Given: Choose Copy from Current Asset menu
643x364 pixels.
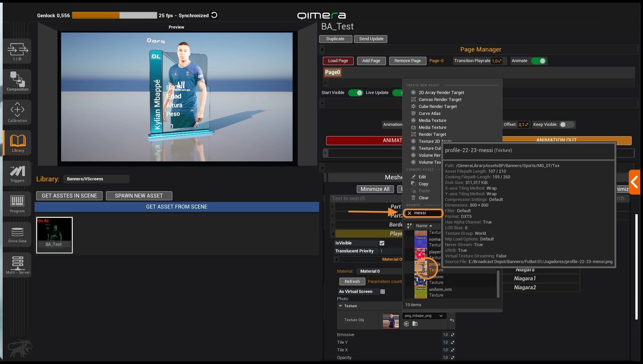Looking at the screenshot, I should click(423, 184).
